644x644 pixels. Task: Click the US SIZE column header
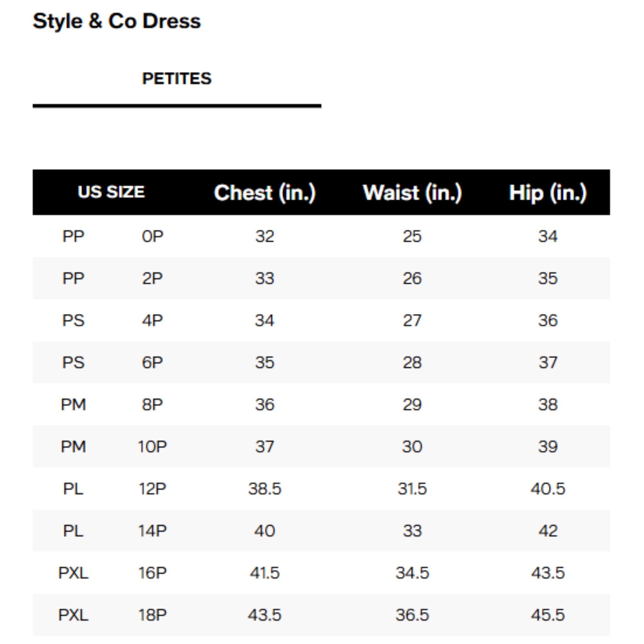111,192
